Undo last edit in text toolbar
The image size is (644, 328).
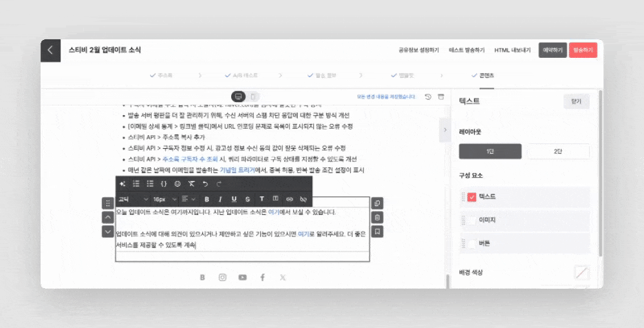tap(205, 184)
